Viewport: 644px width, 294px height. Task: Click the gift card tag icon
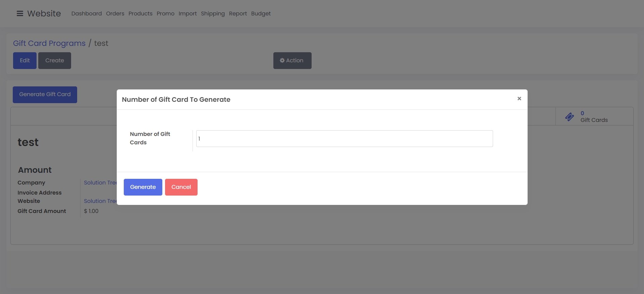coord(569,117)
